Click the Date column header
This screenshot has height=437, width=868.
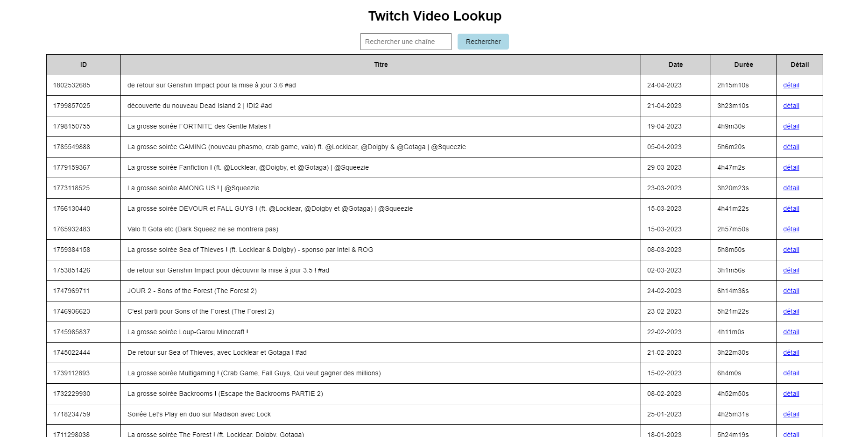pyautogui.click(x=675, y=64)
